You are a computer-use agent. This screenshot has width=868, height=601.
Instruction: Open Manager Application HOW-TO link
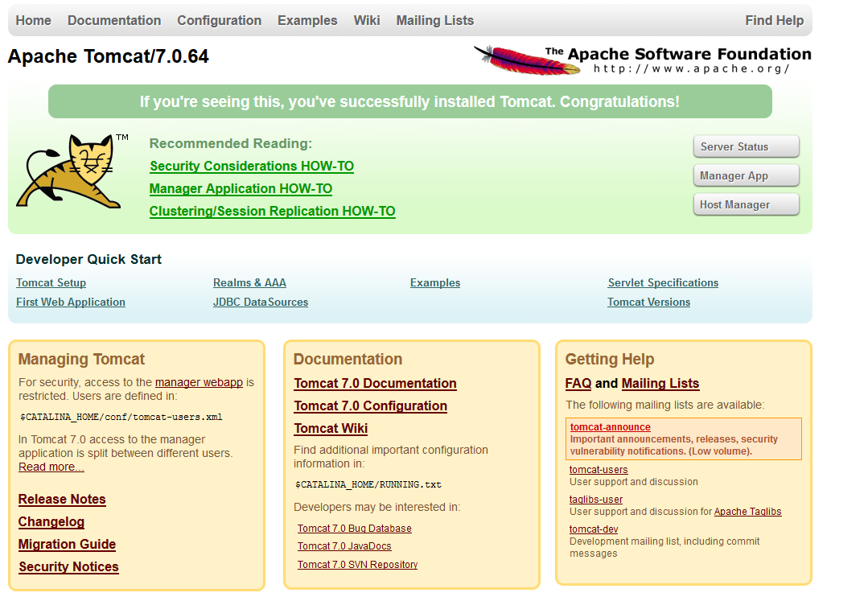coord(241,189)
